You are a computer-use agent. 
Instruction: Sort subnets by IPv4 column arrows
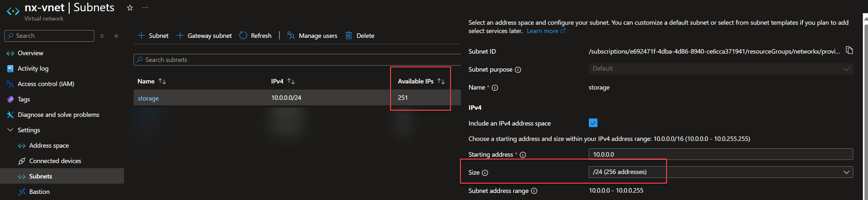click(x=291, y=81)
